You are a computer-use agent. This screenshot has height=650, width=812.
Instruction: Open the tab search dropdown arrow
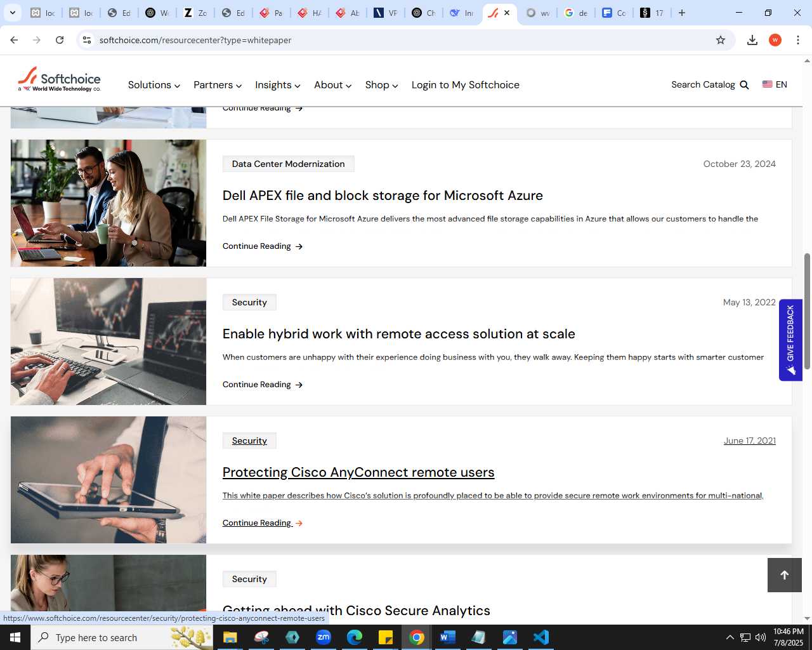tap(12, 13)
